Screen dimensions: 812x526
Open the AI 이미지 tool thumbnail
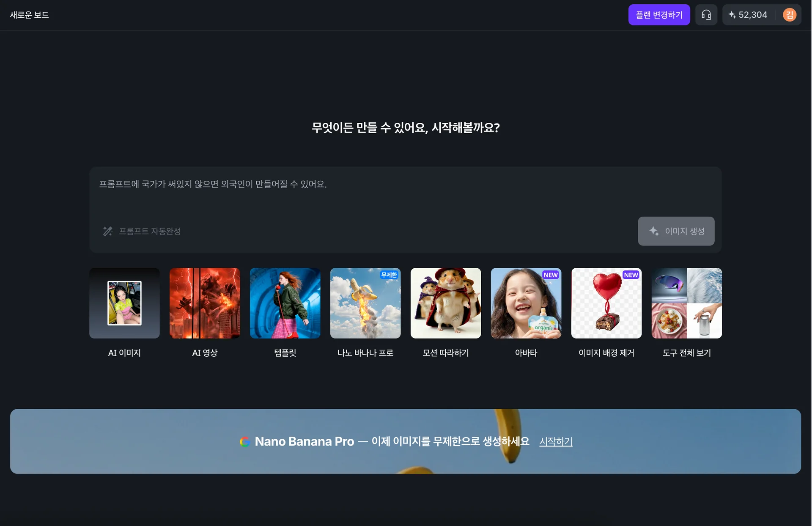[x=124, y=303]
